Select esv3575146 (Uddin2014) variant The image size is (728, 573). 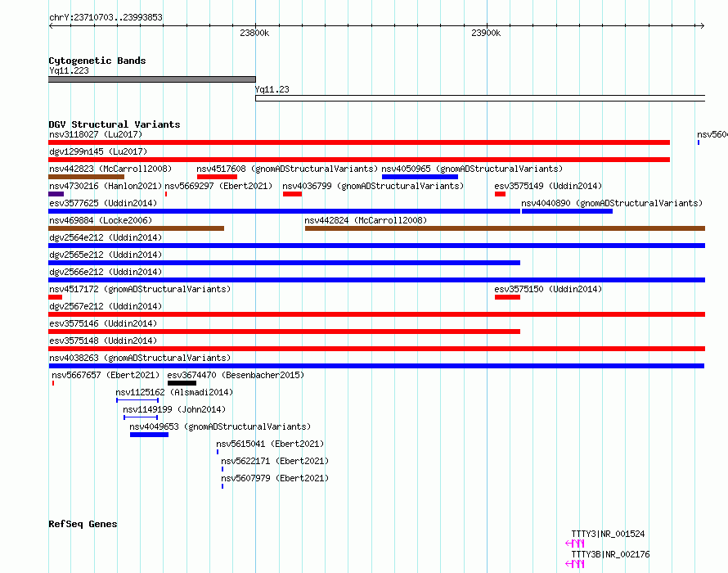point(103,323)
